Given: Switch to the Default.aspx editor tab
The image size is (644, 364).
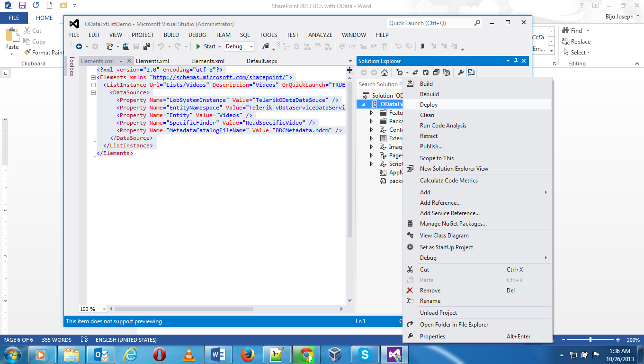Looking at the screenshot, I should pos(262,61).
